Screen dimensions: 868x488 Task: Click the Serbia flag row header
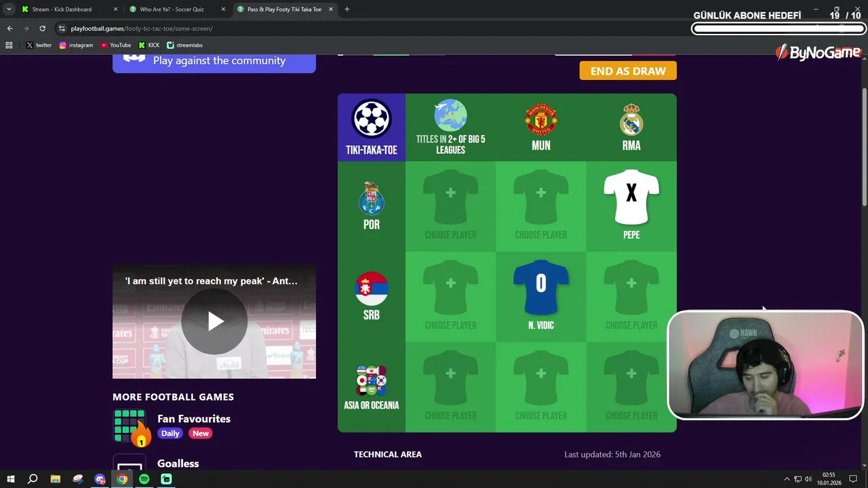pyautogui.click(x=372, y=289)
